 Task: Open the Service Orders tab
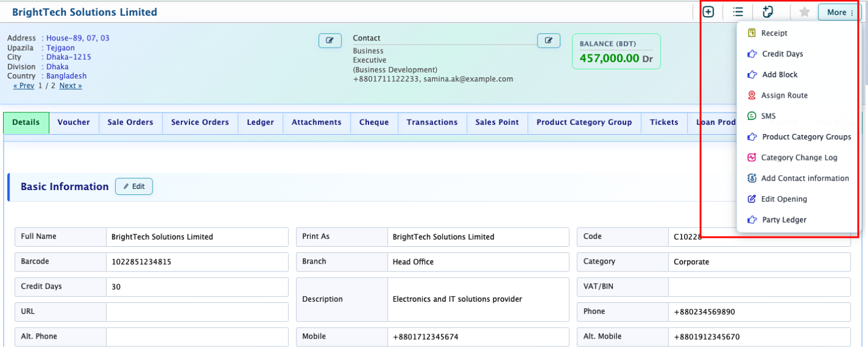[200, 122]
